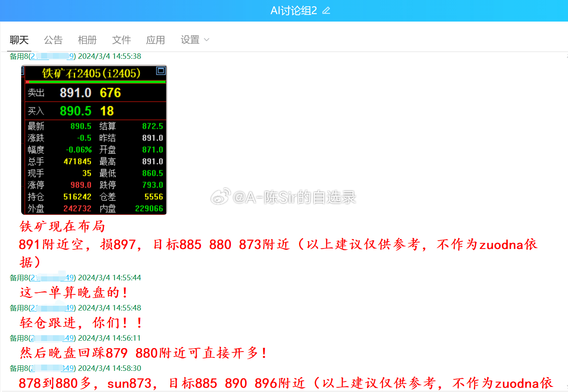Click the group title AI讨论组2
Screen dimensions: 568x392
[x=294, y=11]
